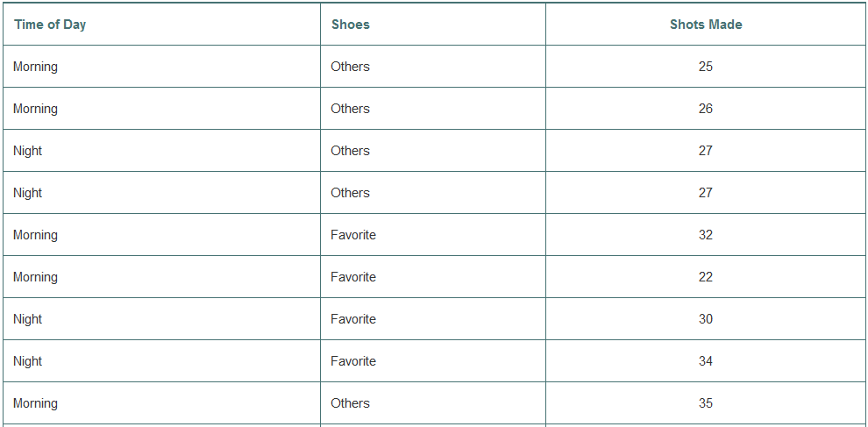Click Night in the row with 30 shots

pos(28,319)
